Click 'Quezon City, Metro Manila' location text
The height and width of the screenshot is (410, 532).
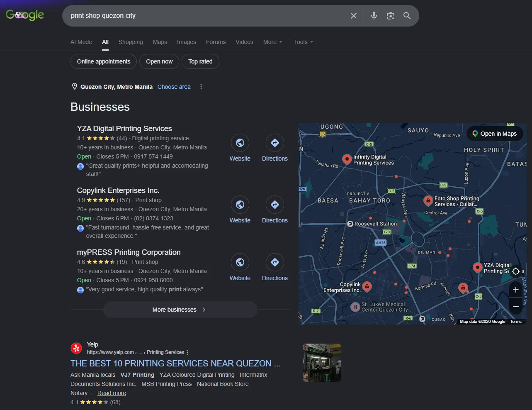(117, 87)
